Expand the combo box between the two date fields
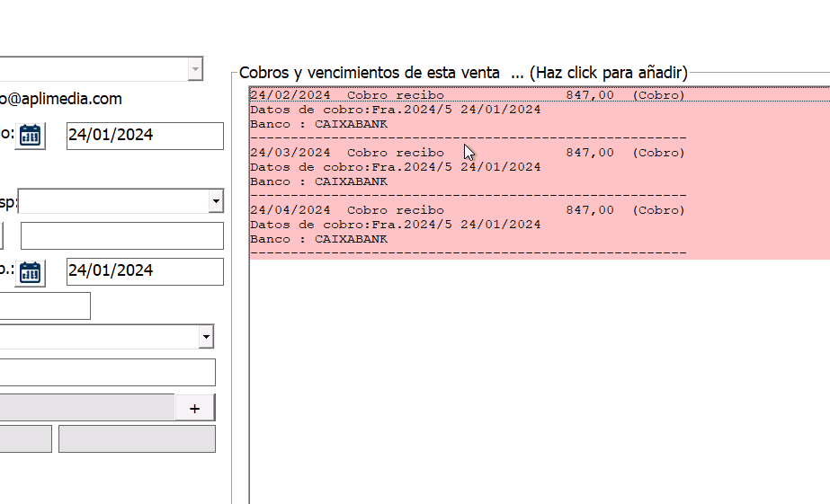830x504 pixels. point(215,201)
